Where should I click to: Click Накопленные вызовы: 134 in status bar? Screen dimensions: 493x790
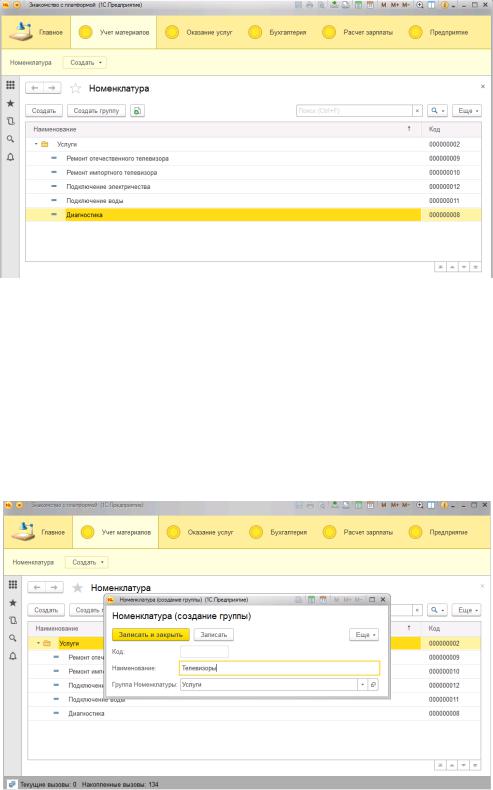[x=120, y=784]
